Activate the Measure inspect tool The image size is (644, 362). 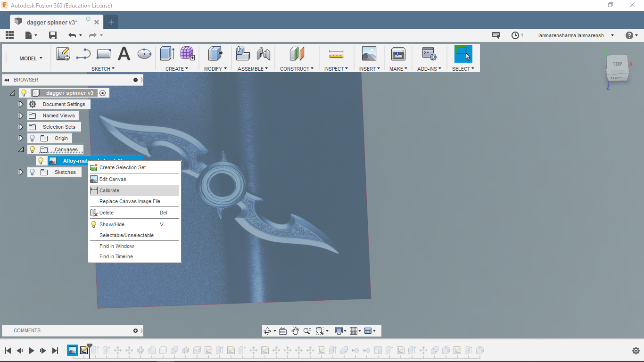[336, 54]
